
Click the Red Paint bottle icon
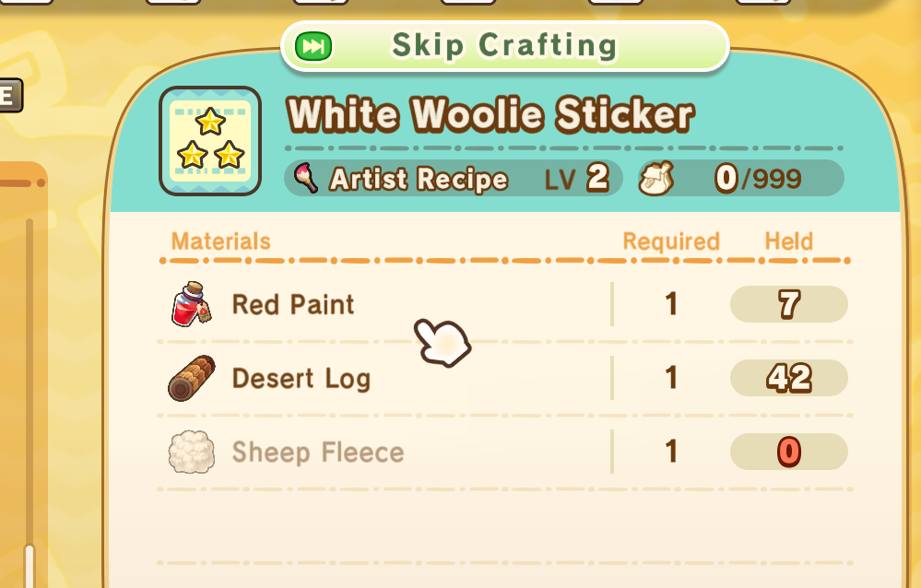[191, 304]
